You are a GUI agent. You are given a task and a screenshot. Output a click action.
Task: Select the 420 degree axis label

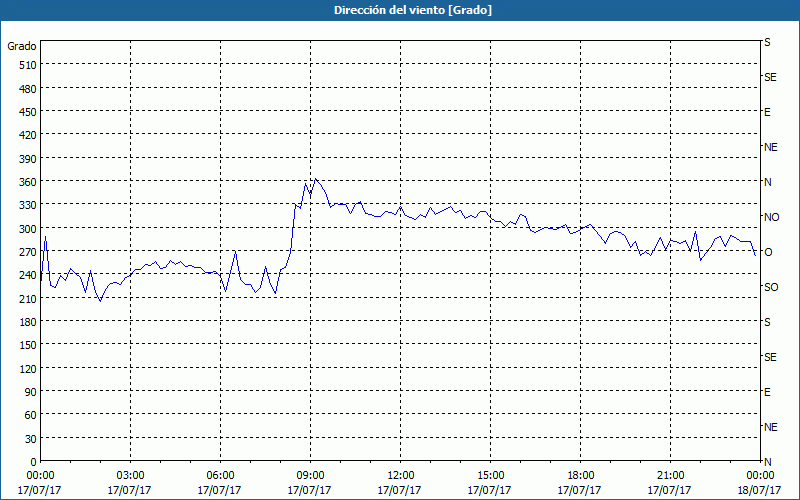(x=28, y=136)
